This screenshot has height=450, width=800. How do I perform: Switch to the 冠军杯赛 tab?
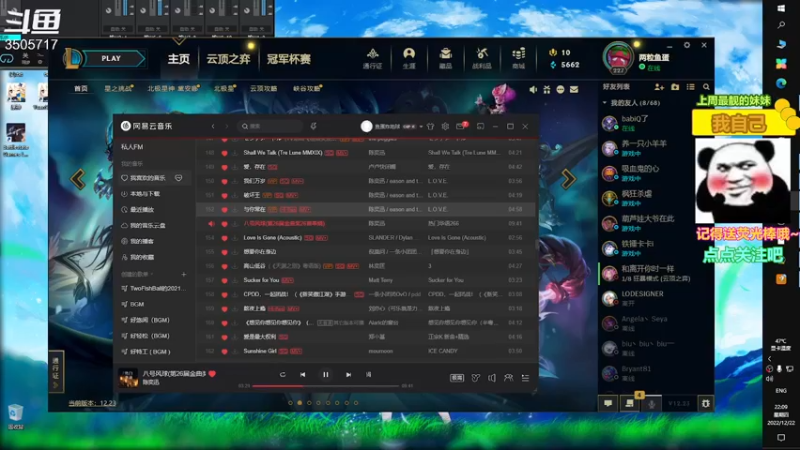point(289,59)
